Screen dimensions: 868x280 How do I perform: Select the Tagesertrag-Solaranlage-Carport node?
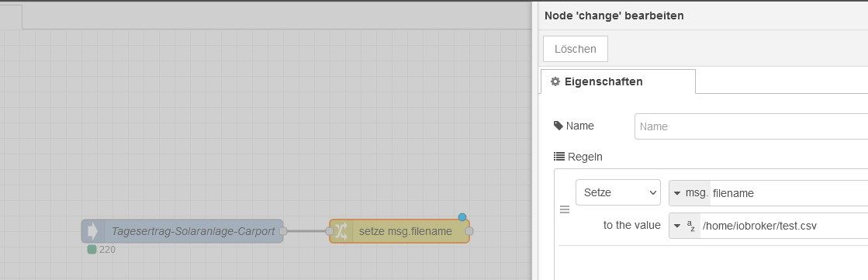coord(182,231)
